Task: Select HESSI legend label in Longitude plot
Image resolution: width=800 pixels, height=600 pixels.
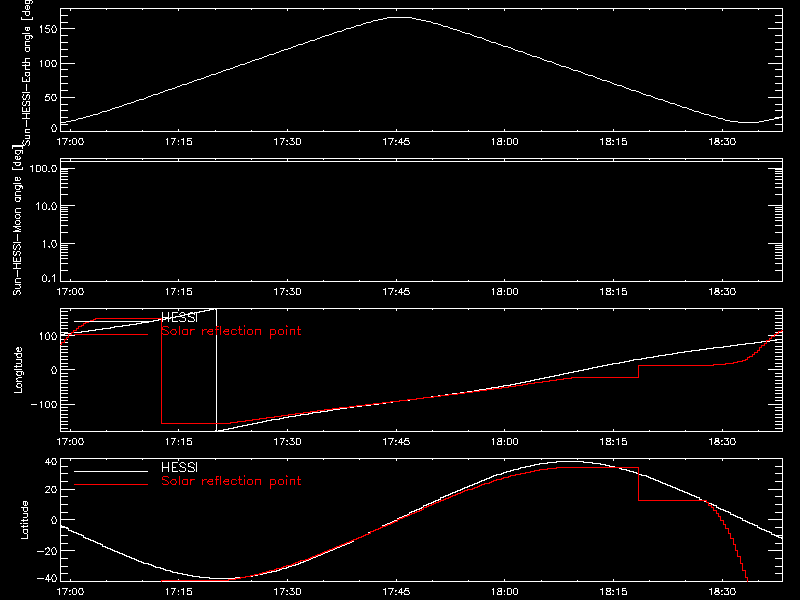Action: click(179, 317)
